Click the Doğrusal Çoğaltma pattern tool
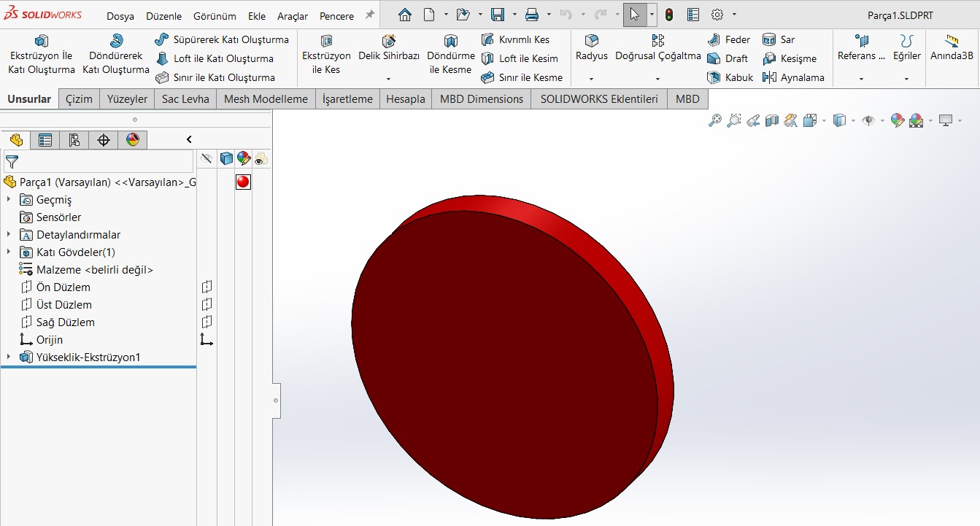This screenshot has height=526, width=980. pyautogui.click(x=658, y=48)
